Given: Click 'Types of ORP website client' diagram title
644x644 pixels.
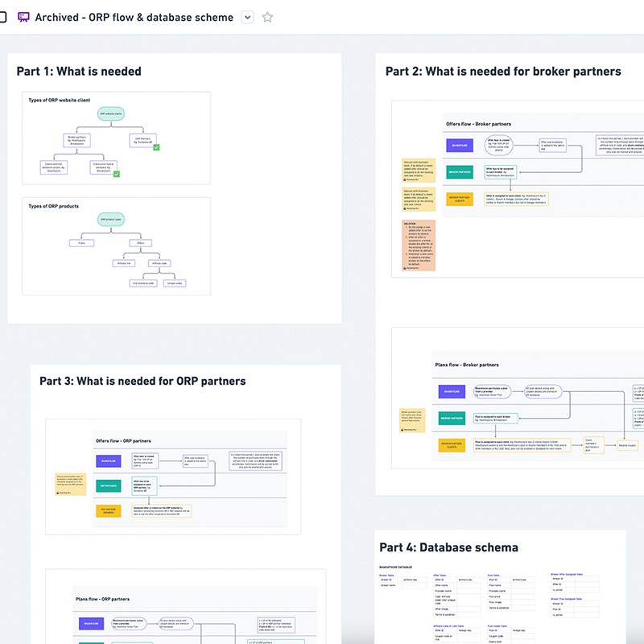Looking at the screenshot, I should pyautogui.click(x=59, y=100).
